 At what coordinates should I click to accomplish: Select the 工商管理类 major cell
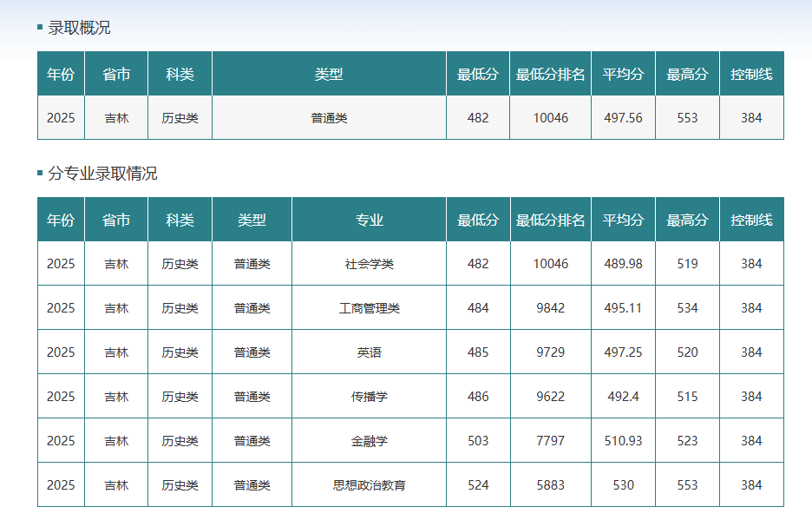[x=370, y=308]
